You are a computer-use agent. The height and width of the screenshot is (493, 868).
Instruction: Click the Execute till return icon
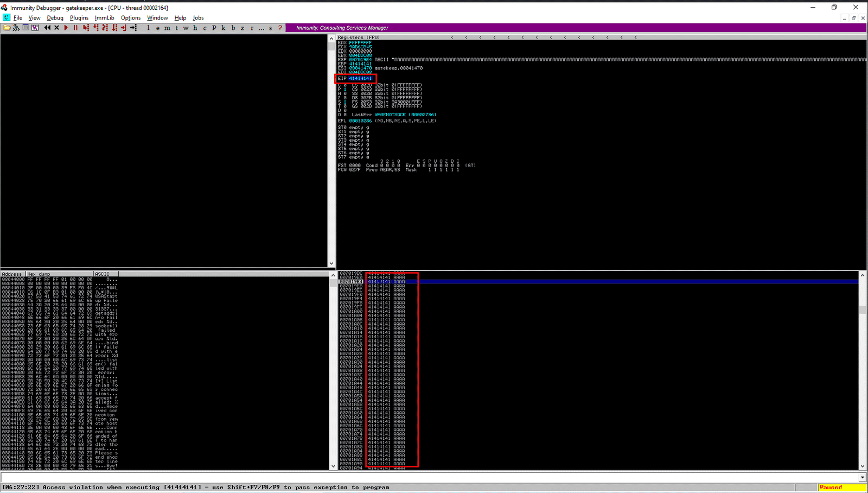[x=124, y=28]
